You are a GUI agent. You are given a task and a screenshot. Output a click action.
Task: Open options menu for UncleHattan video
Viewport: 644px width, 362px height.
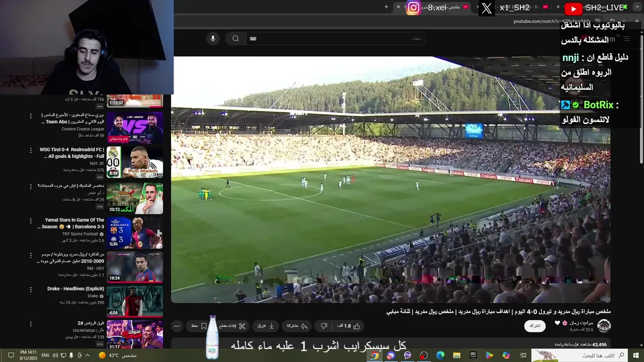31,324
